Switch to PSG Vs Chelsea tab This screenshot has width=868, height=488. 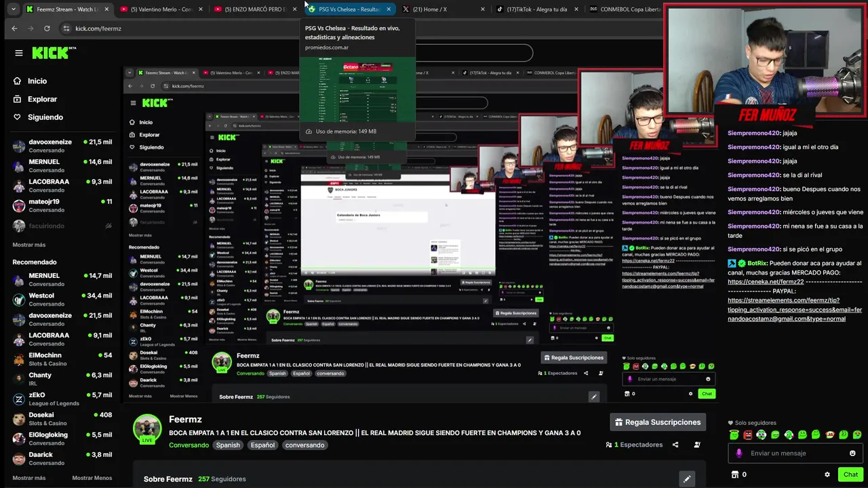point(349,9)
